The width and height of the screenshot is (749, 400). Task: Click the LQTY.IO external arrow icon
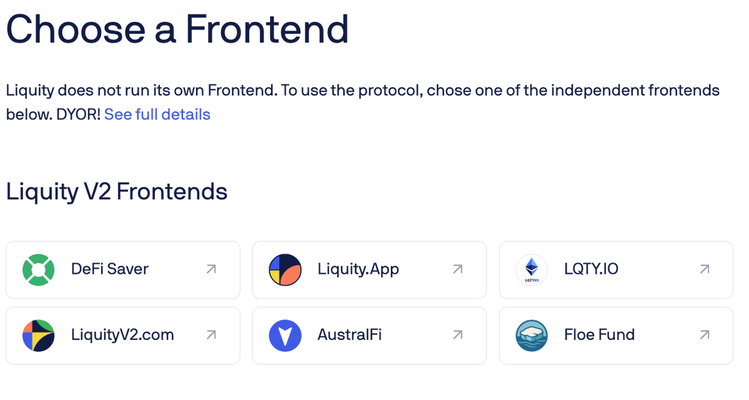tap(705, 269)
